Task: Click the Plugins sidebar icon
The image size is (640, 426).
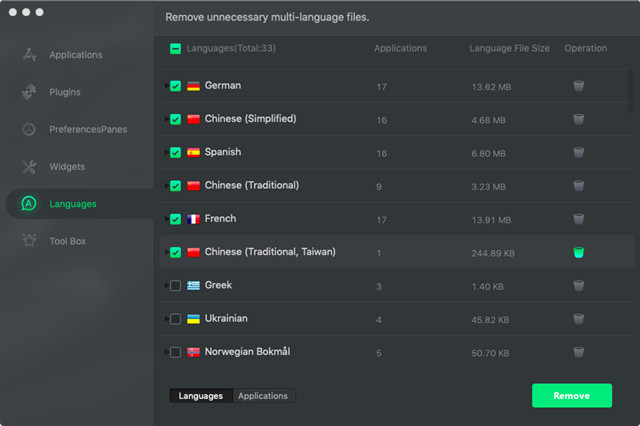Action: point(29,92)
